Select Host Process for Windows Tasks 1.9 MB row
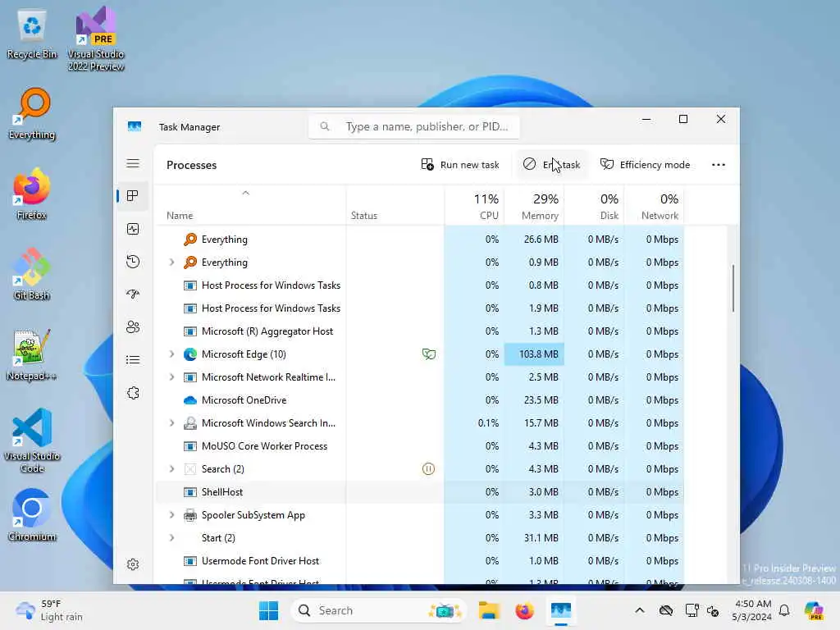 419,308
